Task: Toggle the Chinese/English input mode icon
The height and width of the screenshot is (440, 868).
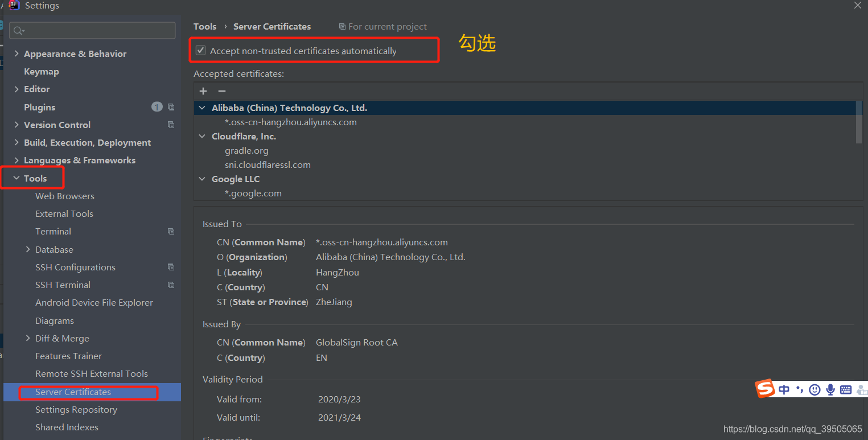Action: (784, 389)
